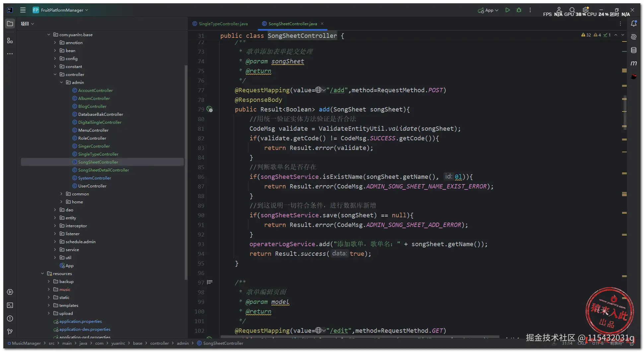The height and width of the screenshot is (352, 644).
Task: Open the 项目 view selector dropdown
Action: coord(27,24)
